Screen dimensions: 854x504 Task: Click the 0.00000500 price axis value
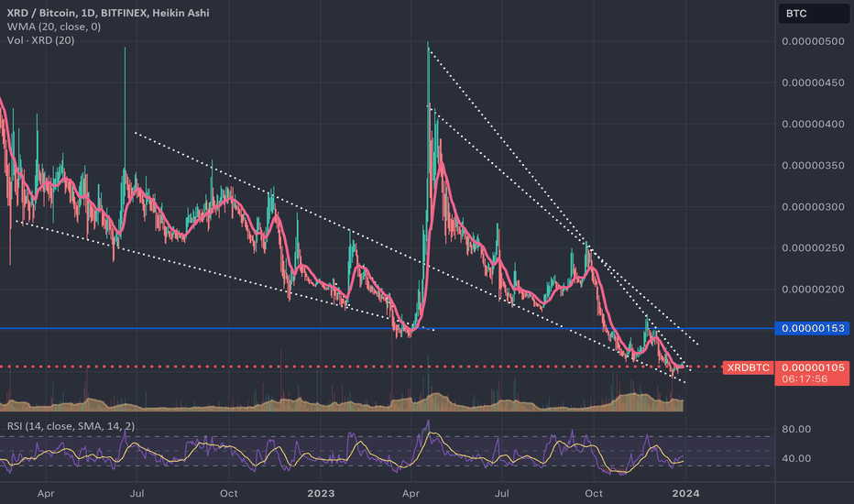(813, 41)
